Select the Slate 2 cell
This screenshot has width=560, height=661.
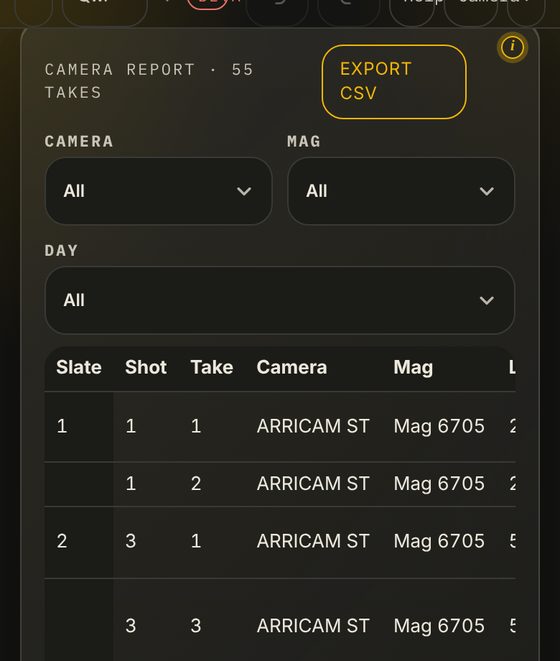point(79,541)
